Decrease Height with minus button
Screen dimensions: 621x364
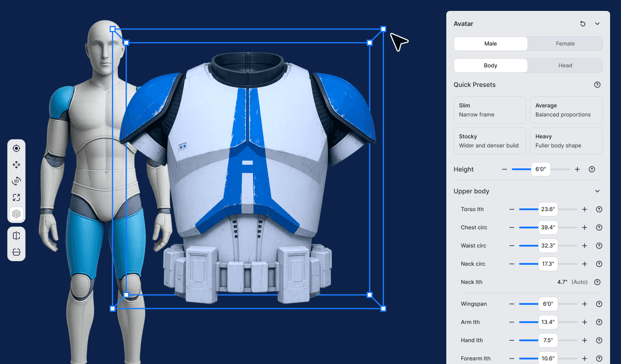tap(505, 169)
